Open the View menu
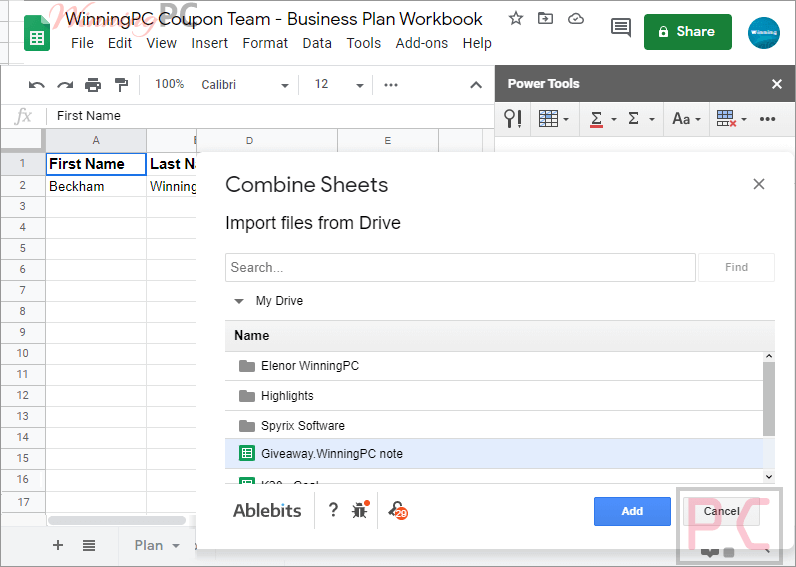796x567 pixels. (x=161, y=43)
